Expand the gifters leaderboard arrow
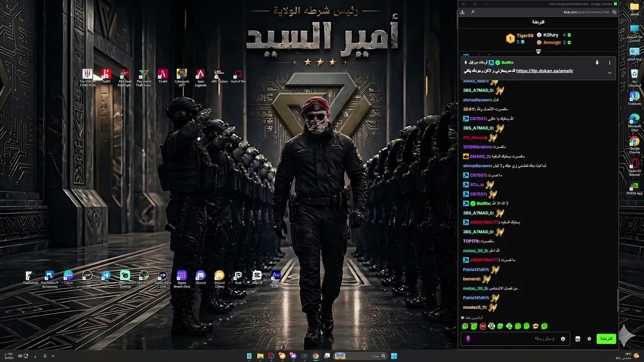 (x=538, y=51)
